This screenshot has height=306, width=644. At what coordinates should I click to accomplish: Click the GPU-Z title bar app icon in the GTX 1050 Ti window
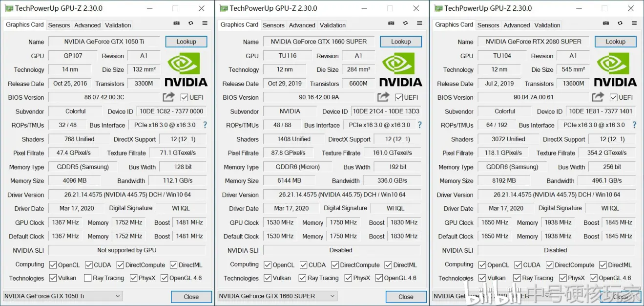[9, 8]
